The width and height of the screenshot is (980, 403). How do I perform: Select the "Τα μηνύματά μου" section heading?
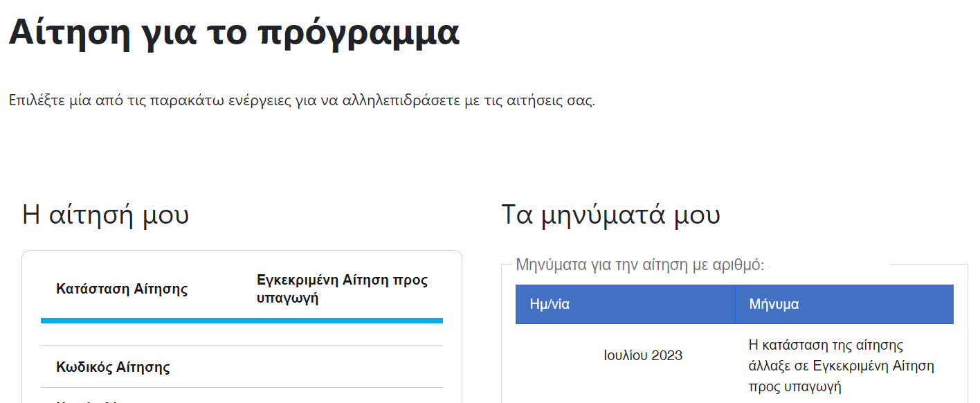610,215
